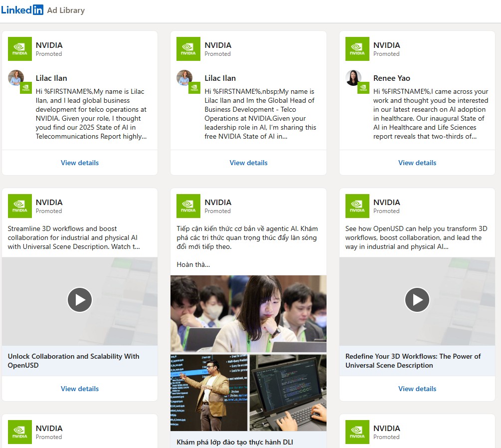Click NVIDIA logo in "See how OpenUSD" ad
Image resolution: width=501 pixels, height=448 pixels.
(x=357, y=206)
